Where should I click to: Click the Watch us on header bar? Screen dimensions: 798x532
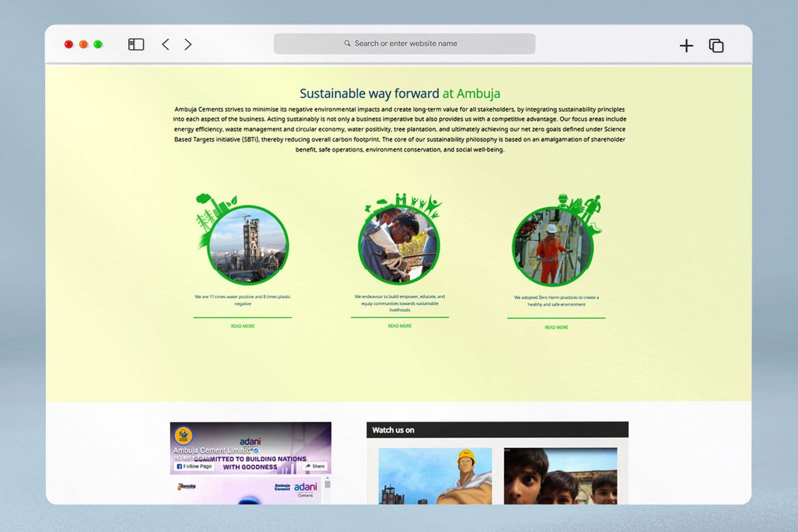click(x=497, y=430)
